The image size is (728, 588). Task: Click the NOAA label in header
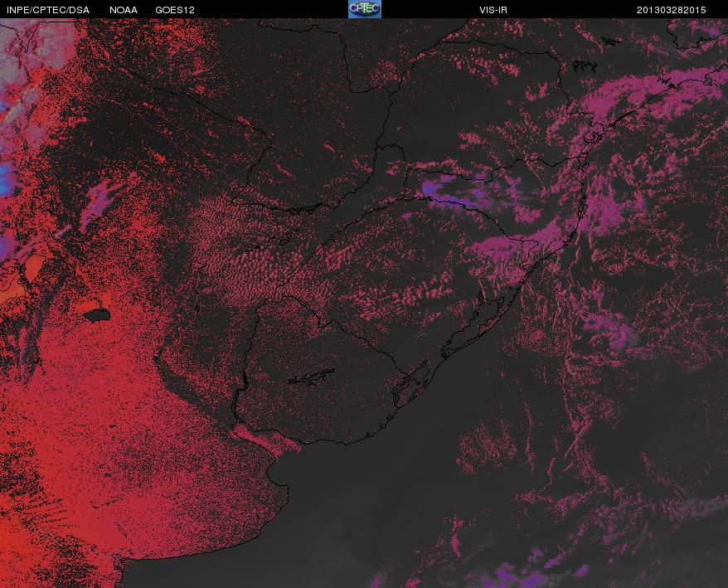tap(123, 10)
